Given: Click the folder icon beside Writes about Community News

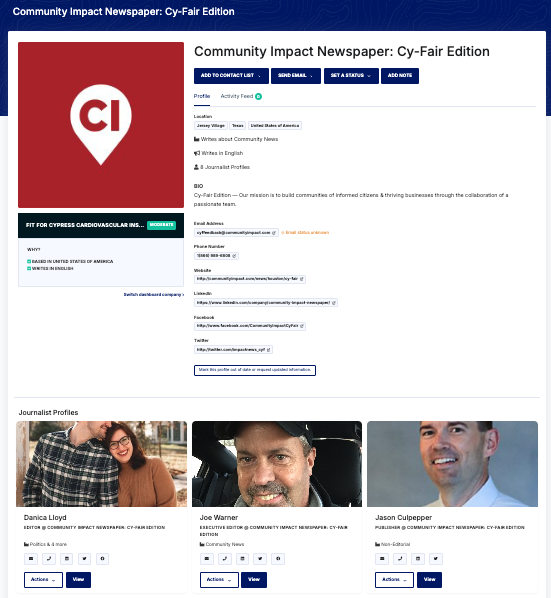Looking at the screenshot, I should (x=197, y=139).
